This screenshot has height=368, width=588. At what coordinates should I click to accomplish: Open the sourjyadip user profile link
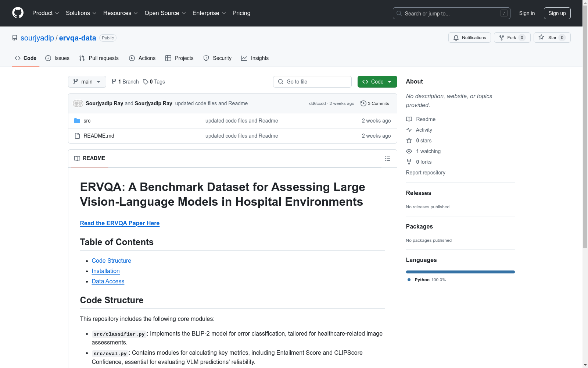[37, 38]
